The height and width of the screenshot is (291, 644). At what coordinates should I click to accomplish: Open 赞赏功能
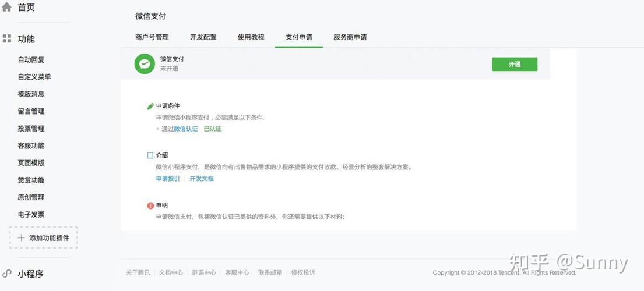[31, 180]
